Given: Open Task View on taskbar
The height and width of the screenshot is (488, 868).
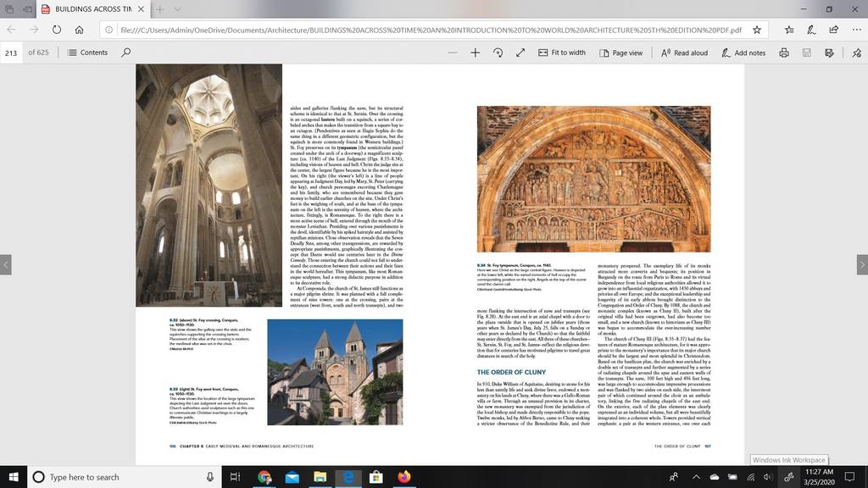Looking at the screenshot, I should point(236,477).
